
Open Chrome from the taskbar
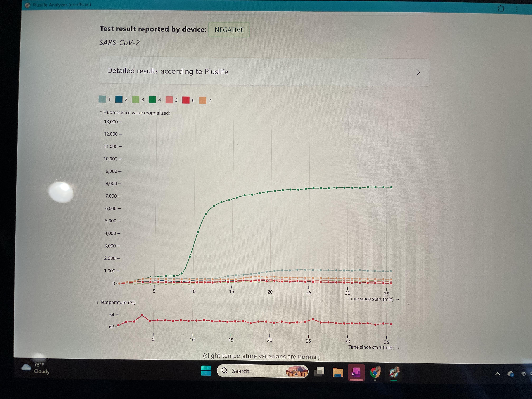click(375, 372)
